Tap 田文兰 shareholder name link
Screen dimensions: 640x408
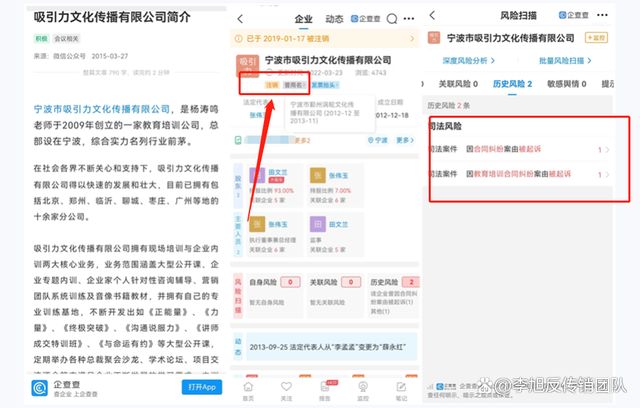tap(278, 172)
